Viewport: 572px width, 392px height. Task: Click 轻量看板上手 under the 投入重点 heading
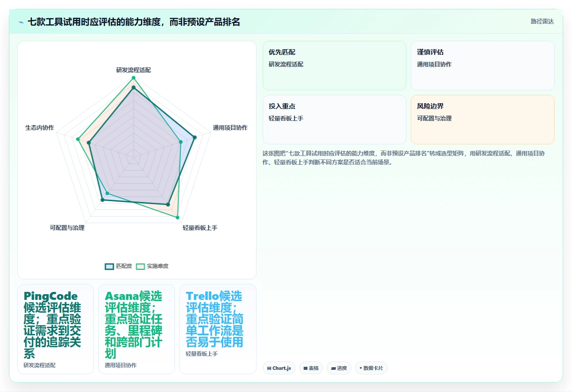click(x=286, y=118)
